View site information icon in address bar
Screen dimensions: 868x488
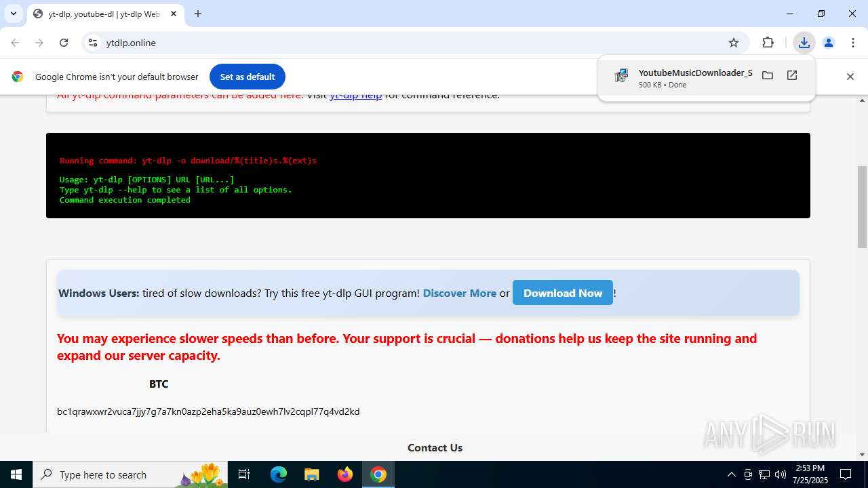(x=93, y=43)
